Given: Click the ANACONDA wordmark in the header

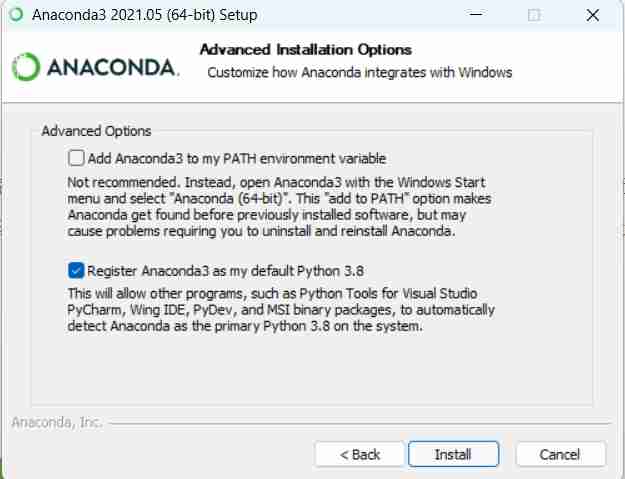Looking at the screenshot, I should click(x=113, y=67).
